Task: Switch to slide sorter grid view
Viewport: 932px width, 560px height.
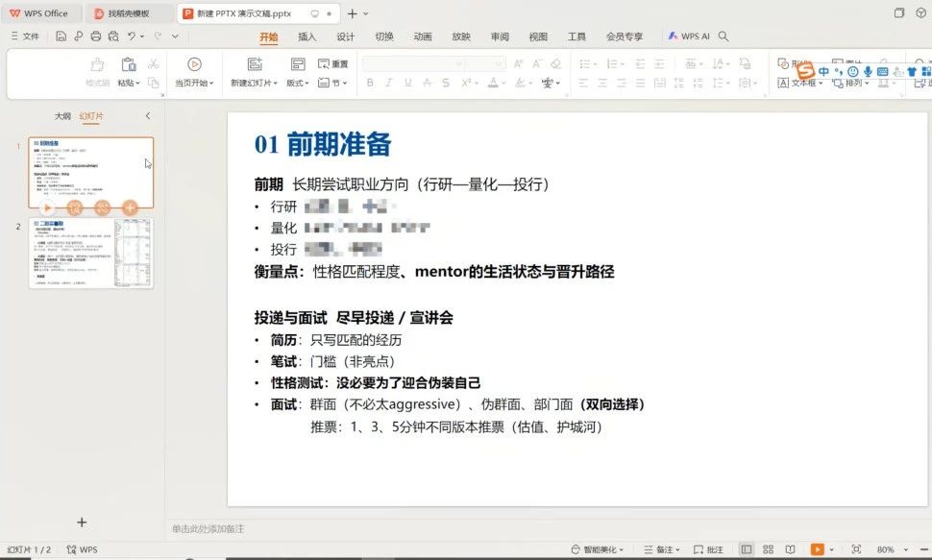Action: 768,549
